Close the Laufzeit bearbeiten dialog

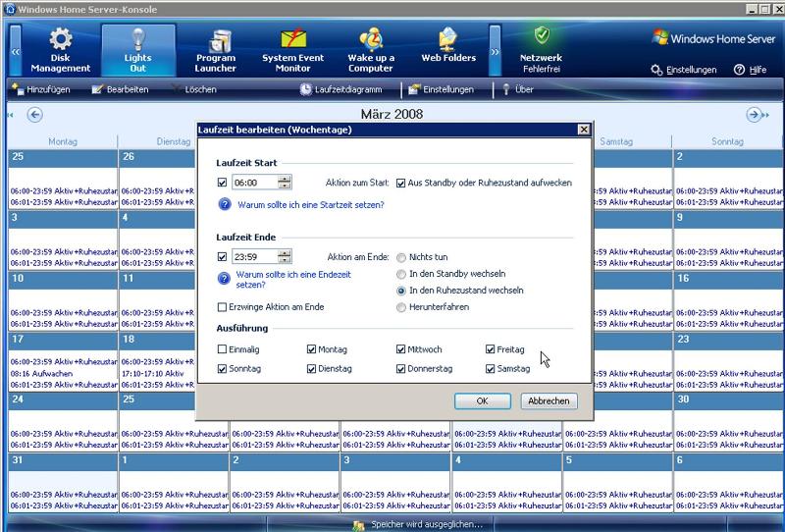pyautogui.click(x=584, y=130)
